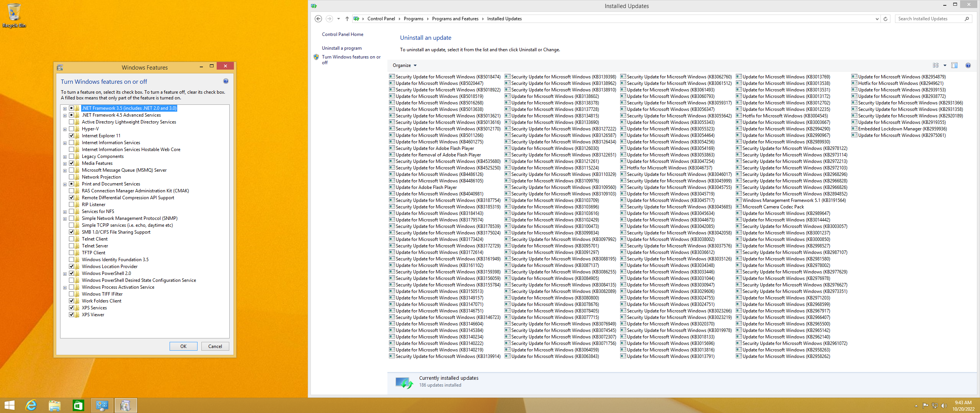Click shield icon beside Turn Windows features
Image resolution: width=980 pixels, height=413 pixels.
coord(316,57)
